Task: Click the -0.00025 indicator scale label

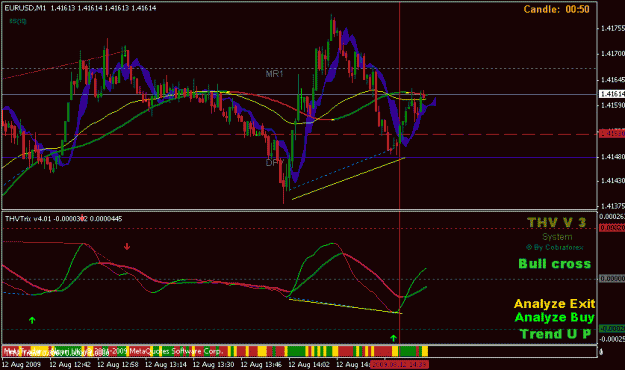Action: point(612,339)
